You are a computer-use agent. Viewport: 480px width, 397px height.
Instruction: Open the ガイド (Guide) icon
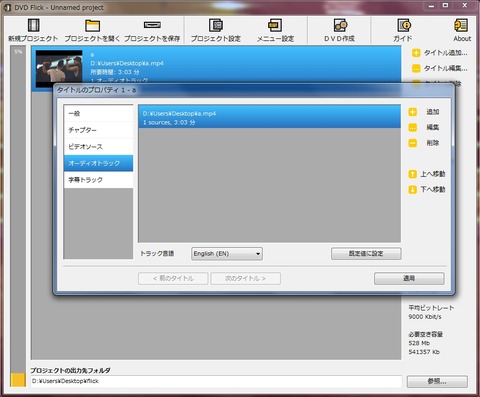[404, 25]
